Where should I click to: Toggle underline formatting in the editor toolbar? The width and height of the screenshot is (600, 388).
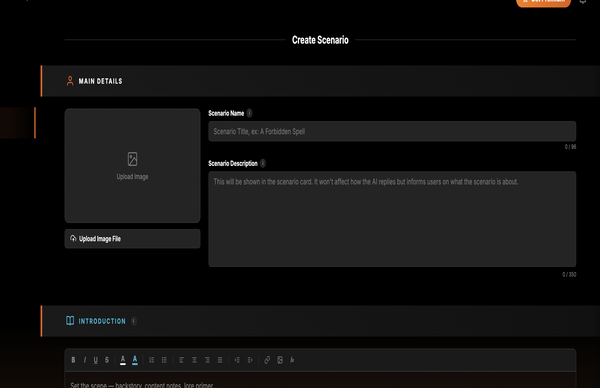pos(96,360)
